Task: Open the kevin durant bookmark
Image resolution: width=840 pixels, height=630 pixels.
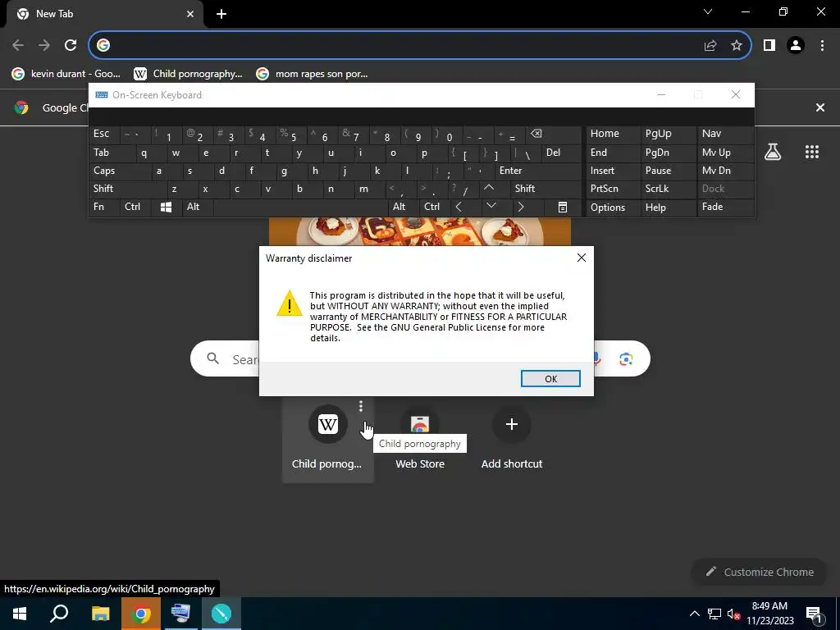Action: (x=66, y=74)
